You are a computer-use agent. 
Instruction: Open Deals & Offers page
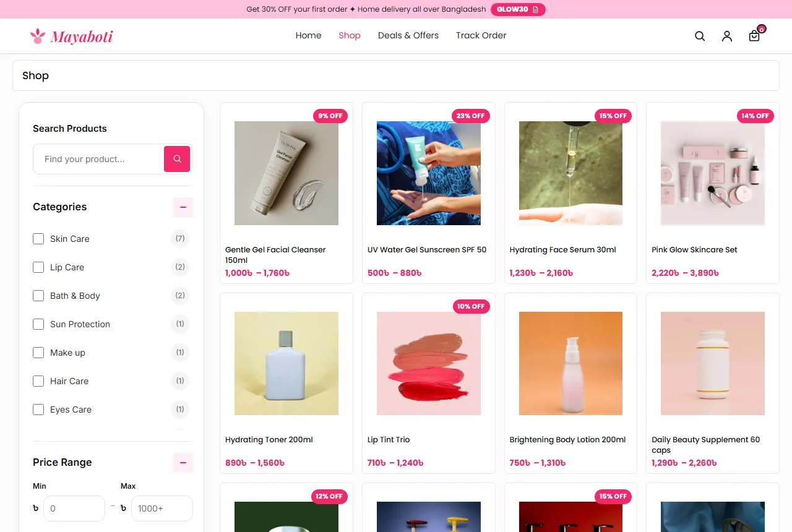point(408,35)
